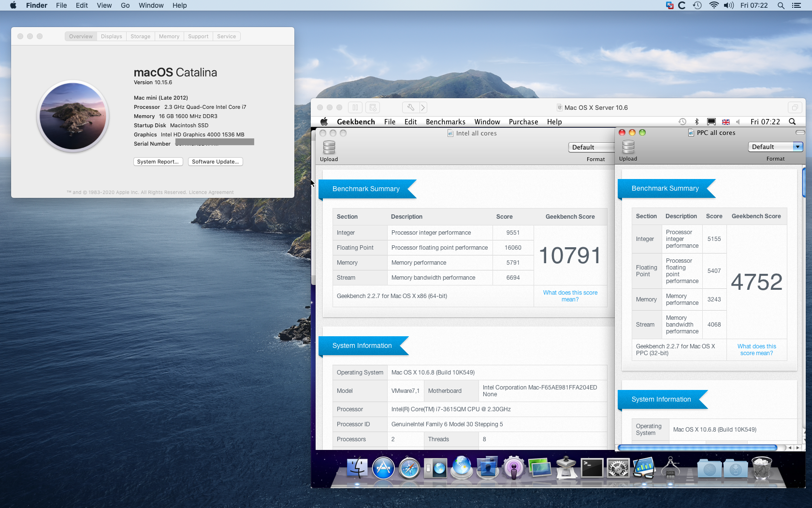812x508 pixels.
Task: Click the UK flag input menu icon
Action: click(x=726, y=122)
